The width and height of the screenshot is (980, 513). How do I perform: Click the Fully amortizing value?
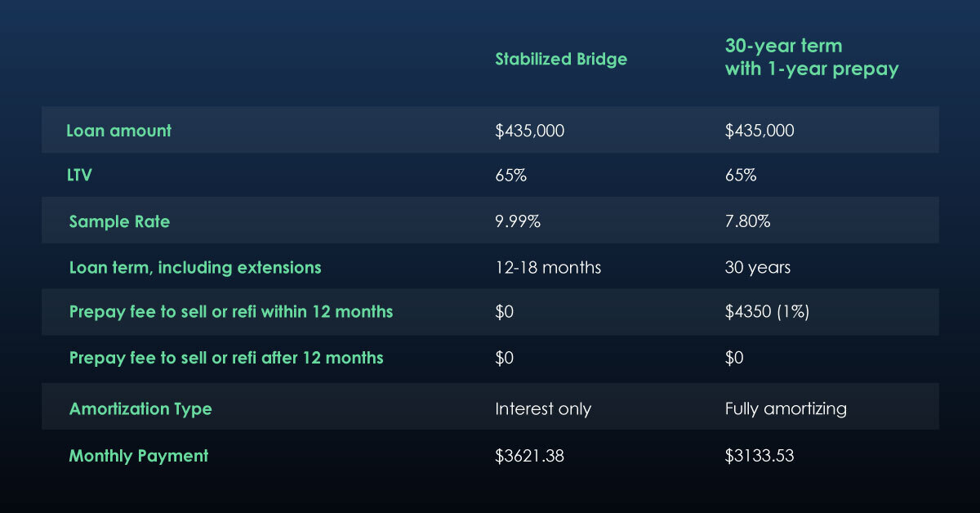pyautogui.click(x=786, y=408)
